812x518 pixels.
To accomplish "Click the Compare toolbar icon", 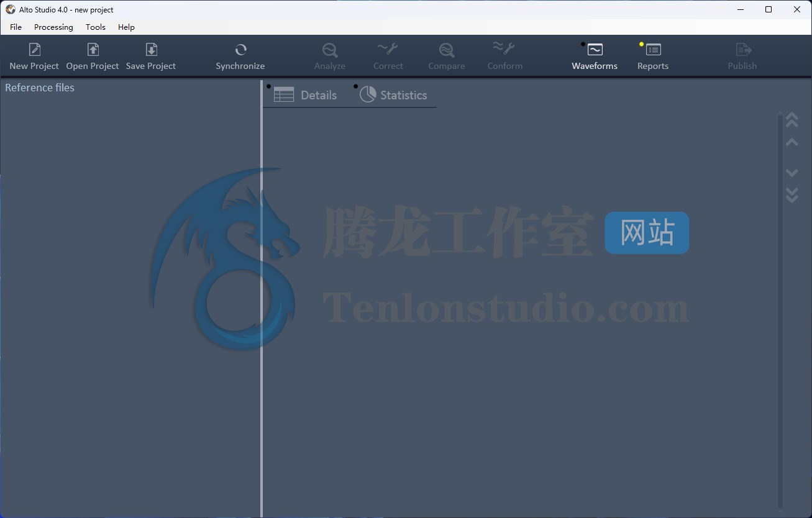I will pyautogui.click(x=447, y=56).
